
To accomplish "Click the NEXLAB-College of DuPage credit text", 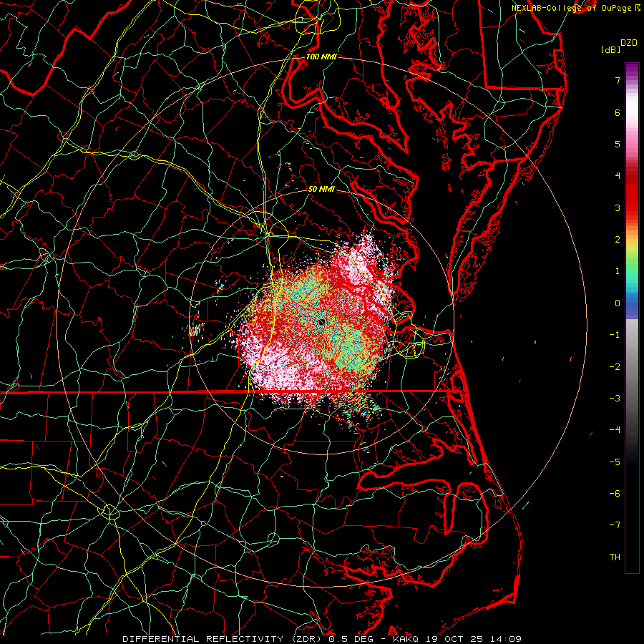I will coord(572,8).
